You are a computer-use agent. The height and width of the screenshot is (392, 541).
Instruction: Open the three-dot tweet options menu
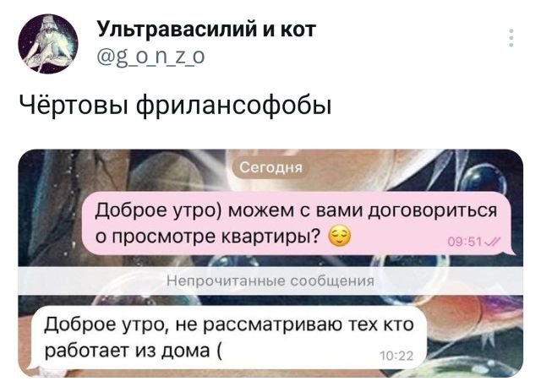click(511, 38)
